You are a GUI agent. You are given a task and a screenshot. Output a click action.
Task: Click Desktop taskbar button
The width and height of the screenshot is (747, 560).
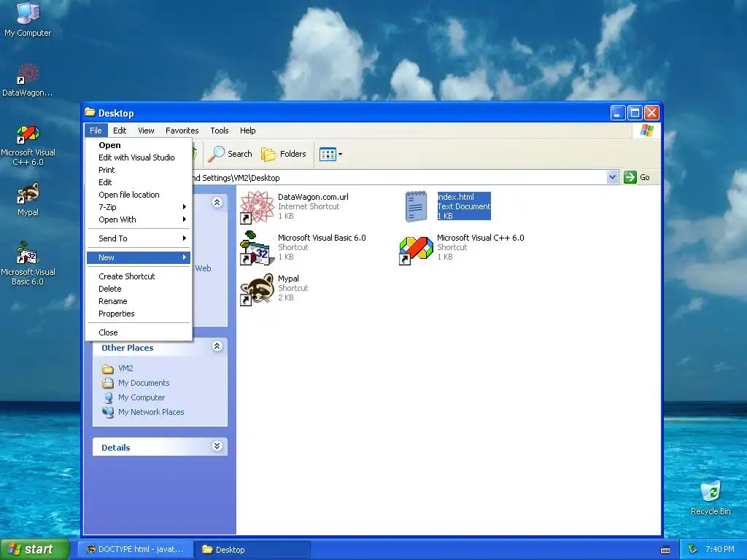[x=252, y=550]
